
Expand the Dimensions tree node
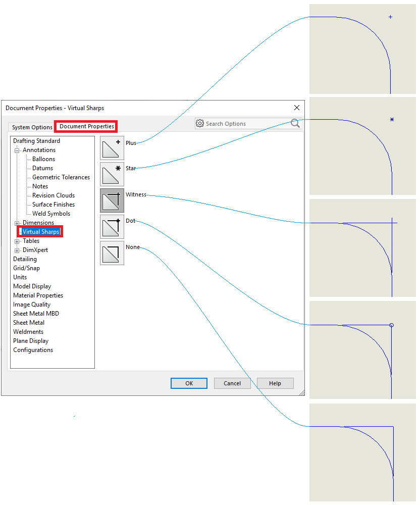(17, 223)
